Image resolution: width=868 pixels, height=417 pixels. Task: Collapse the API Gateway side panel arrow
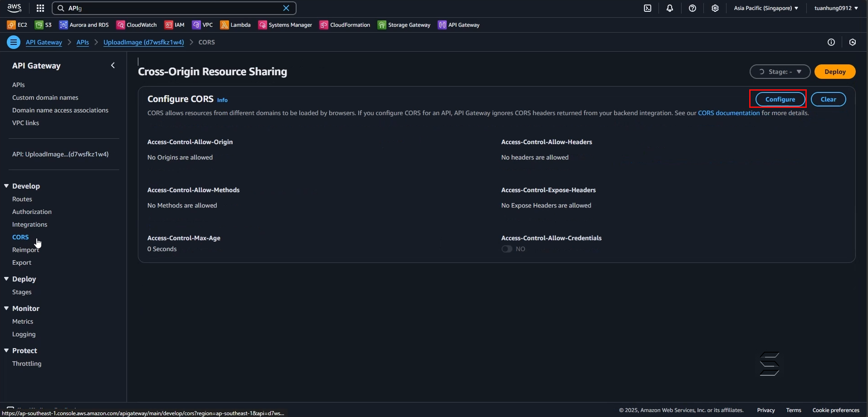[113, 66]
